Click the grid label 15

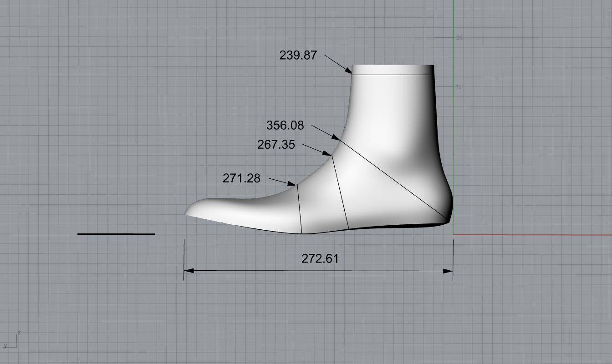[x=459, y=87]
